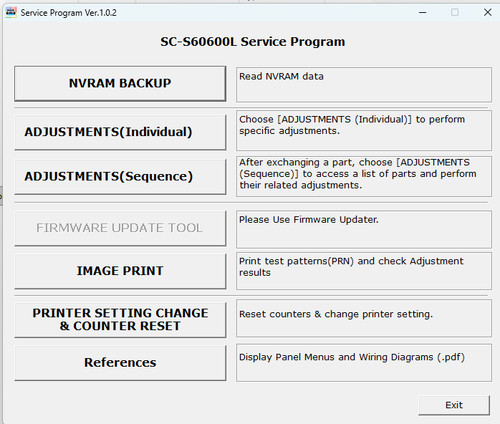Open IMAGE PRINT
The width and height of the screenshot is (500, 424).
pyautogui.click(x=120, y=271)
